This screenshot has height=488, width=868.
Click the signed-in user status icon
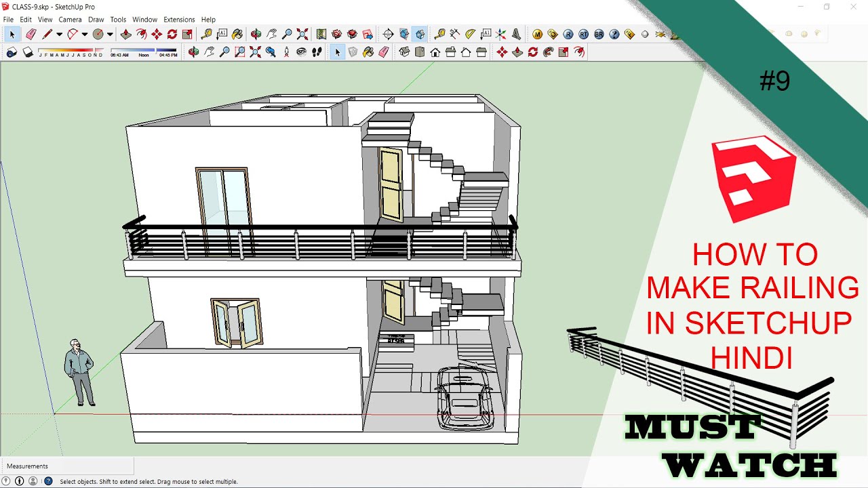[x=33, y=481]
